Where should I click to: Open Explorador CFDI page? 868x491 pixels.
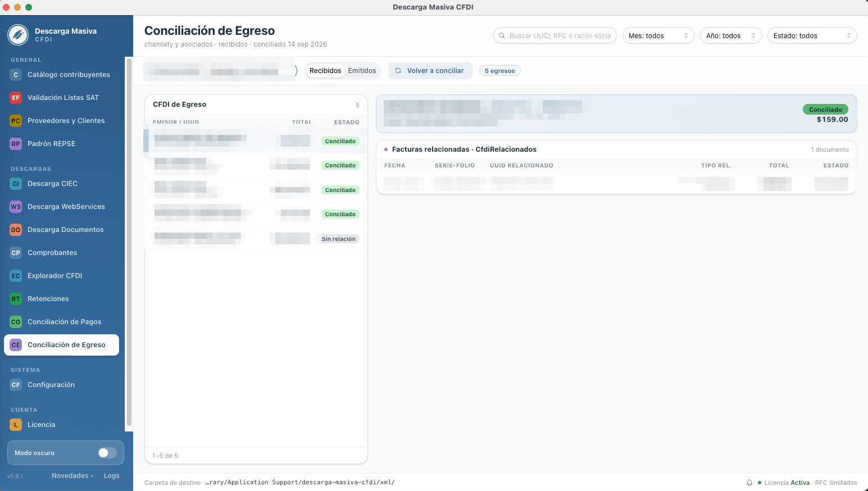point(61,276)
